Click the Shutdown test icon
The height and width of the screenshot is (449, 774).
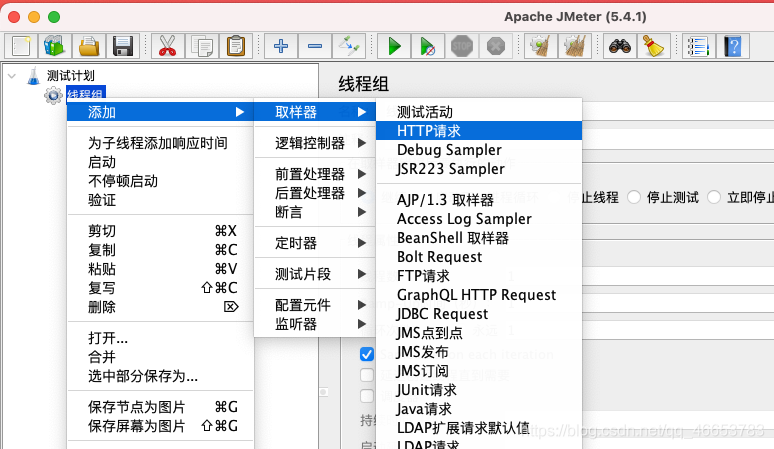[x=496, y=46]
